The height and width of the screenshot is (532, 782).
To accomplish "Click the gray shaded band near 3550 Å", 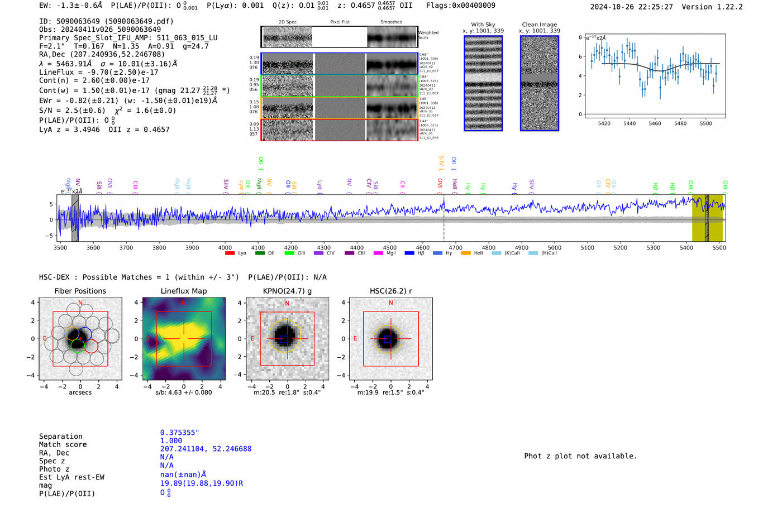I will [75, 218].
